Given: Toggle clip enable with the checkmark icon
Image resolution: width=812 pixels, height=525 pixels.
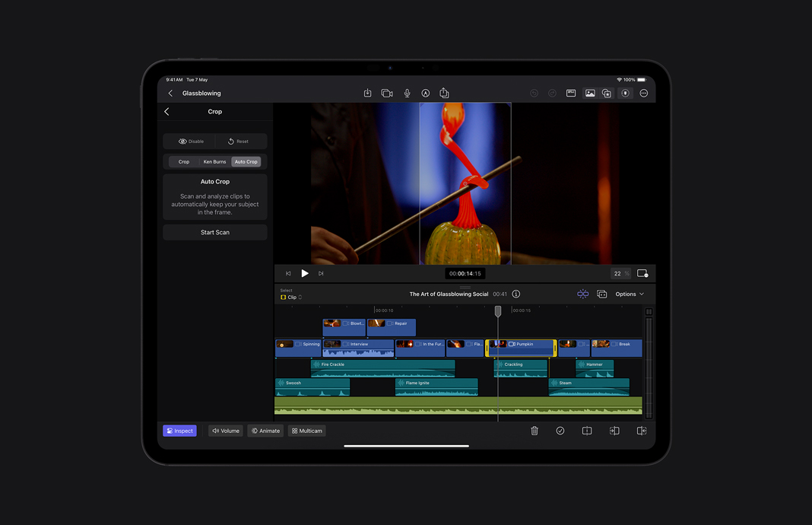Looking at the screenshot, I should tap(560, 430).
